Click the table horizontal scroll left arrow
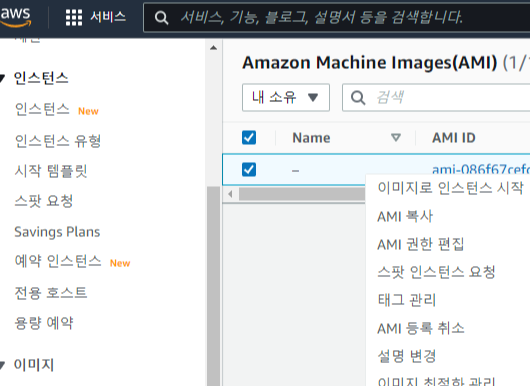The height and width of the screenshot is (386, 530). [x=230, y=194]
